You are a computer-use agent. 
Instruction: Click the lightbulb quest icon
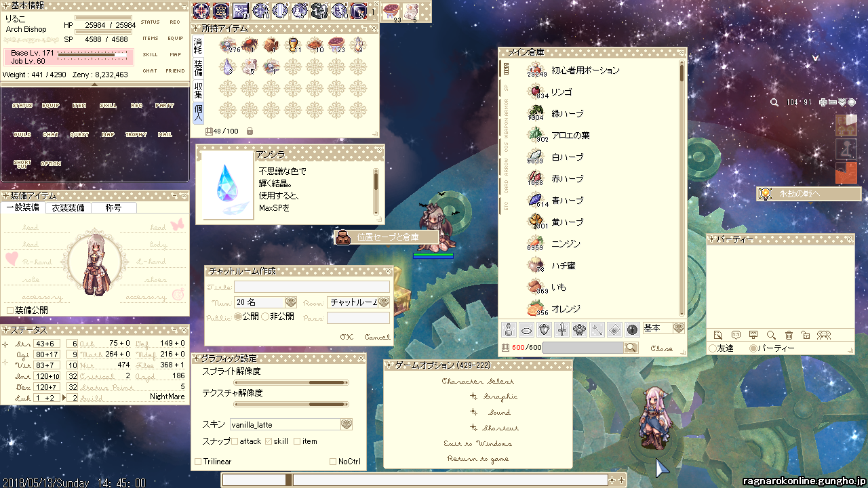766,194
